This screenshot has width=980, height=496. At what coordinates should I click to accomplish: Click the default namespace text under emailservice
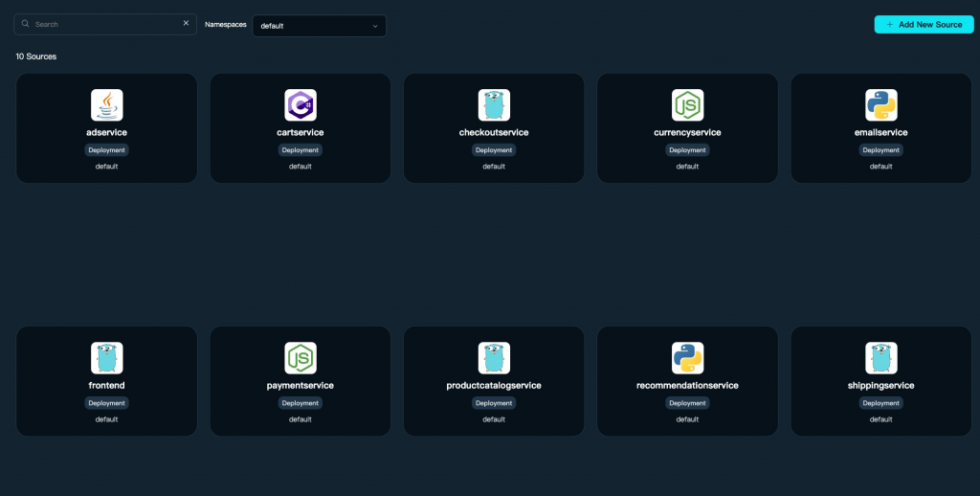coord(881,167)
